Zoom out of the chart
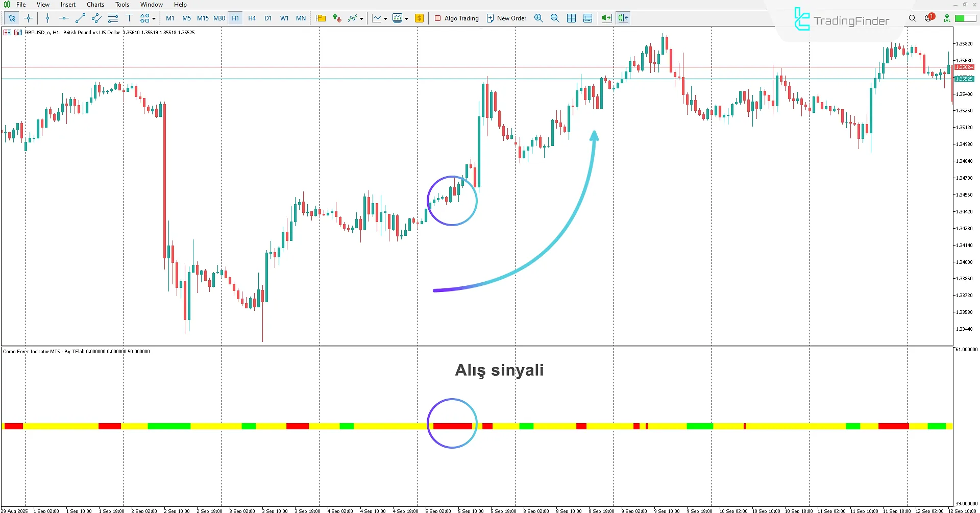The image size is (980, 513). click(555, 18)
